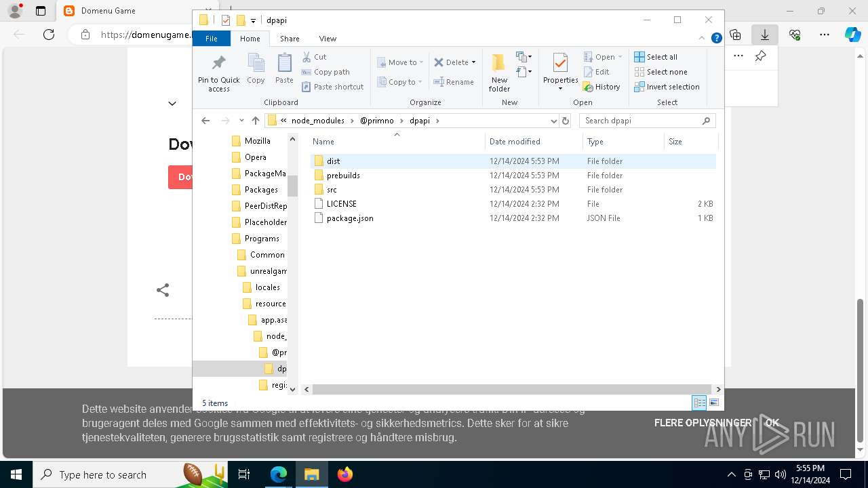Open Firefox from the taskbar
Screen dimensions: 868x488
[345, 474]
